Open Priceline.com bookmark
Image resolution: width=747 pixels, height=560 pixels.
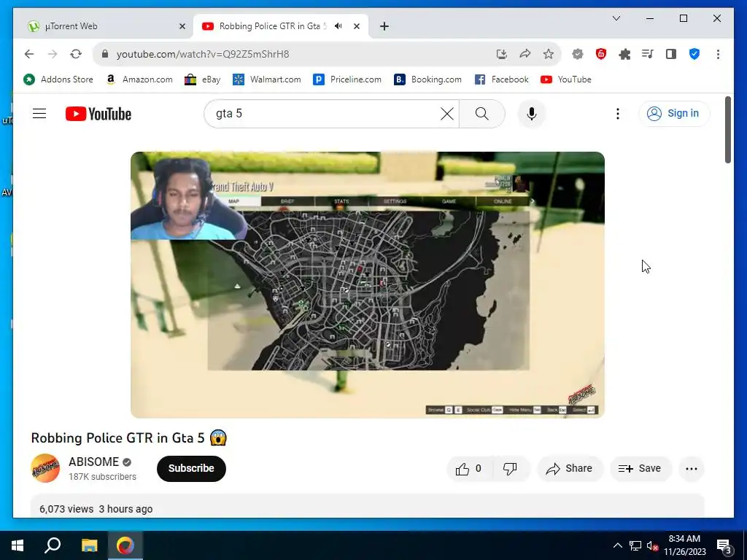pos(347,79)
